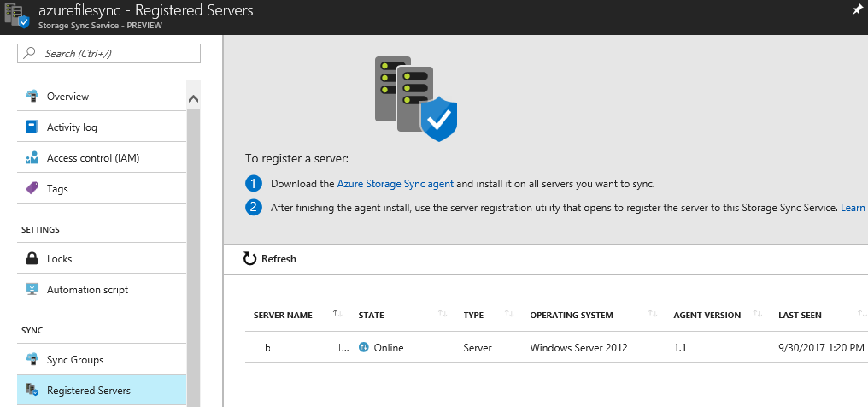The image size is (868, 407).
Task: Click the Automation script icon
Action: pos(32,289)
